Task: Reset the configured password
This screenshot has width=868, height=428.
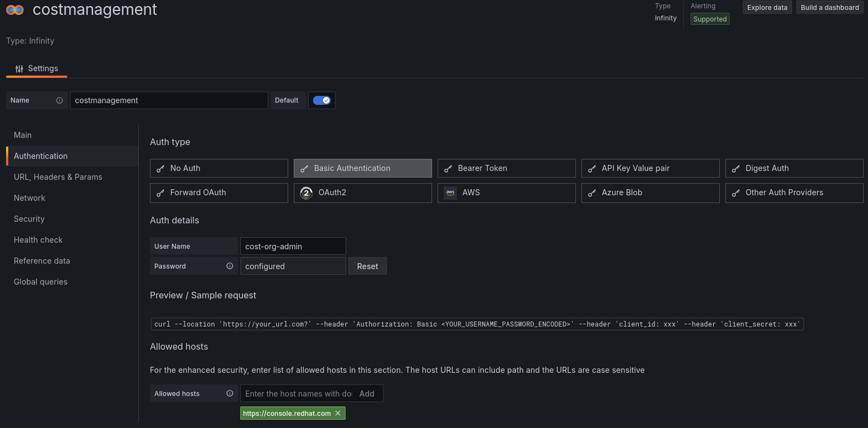Action: 367,266
